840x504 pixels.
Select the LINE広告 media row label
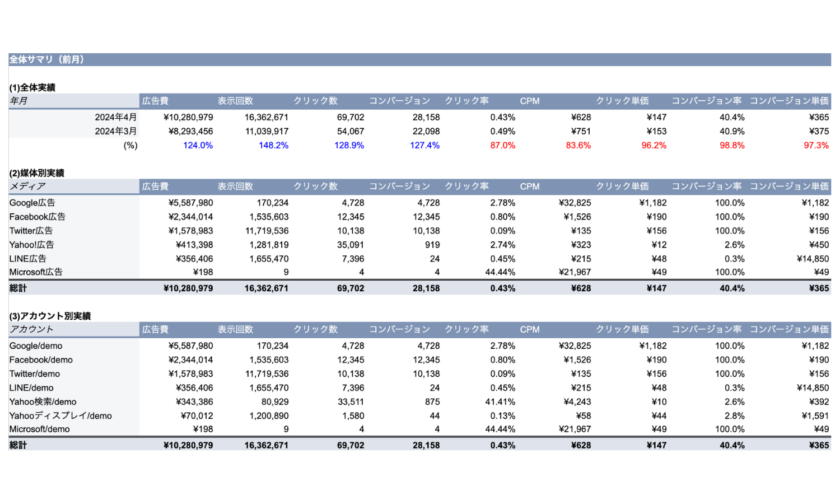point(28,259)
